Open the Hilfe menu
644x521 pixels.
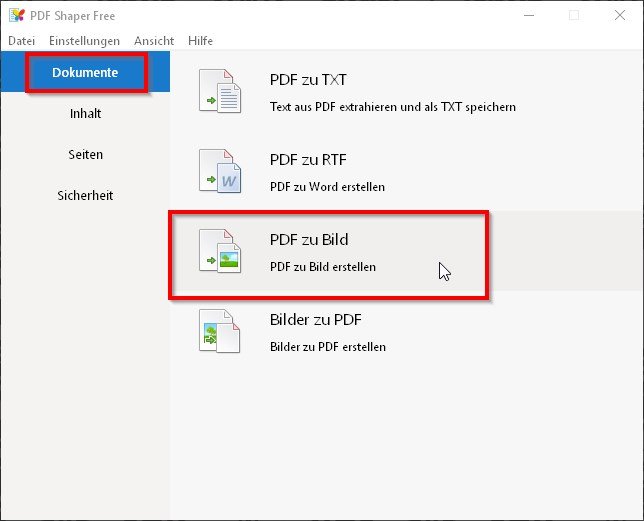pyautogui.click(x=200, y=41)
